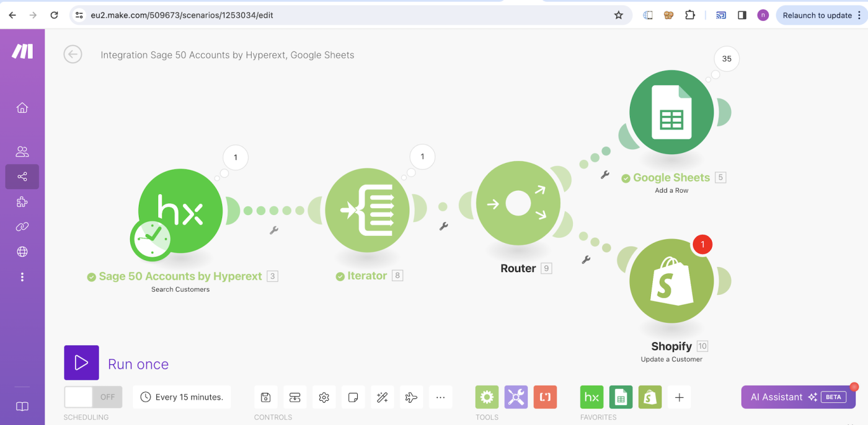Open Connections using the chain link icon
868x425 pixels.
pos(22,226)
